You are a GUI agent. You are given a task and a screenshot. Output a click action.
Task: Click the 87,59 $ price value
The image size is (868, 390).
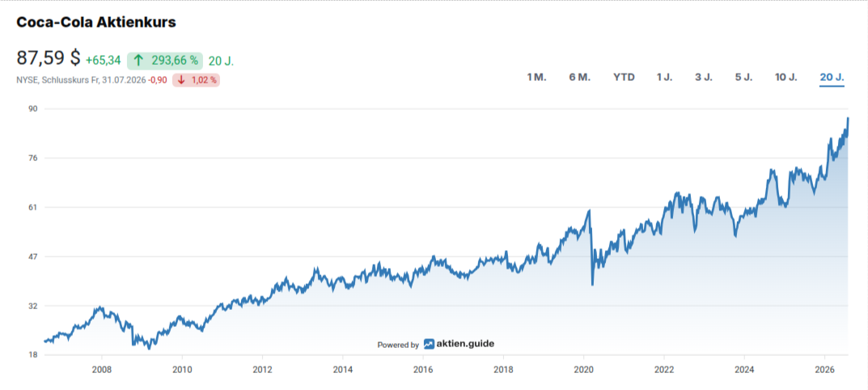pyautogui.click(x=49, y=57)
